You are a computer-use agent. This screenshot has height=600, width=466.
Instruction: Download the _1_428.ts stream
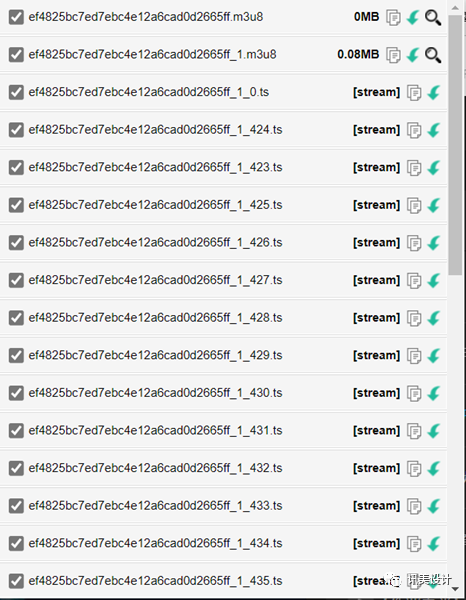433,318
